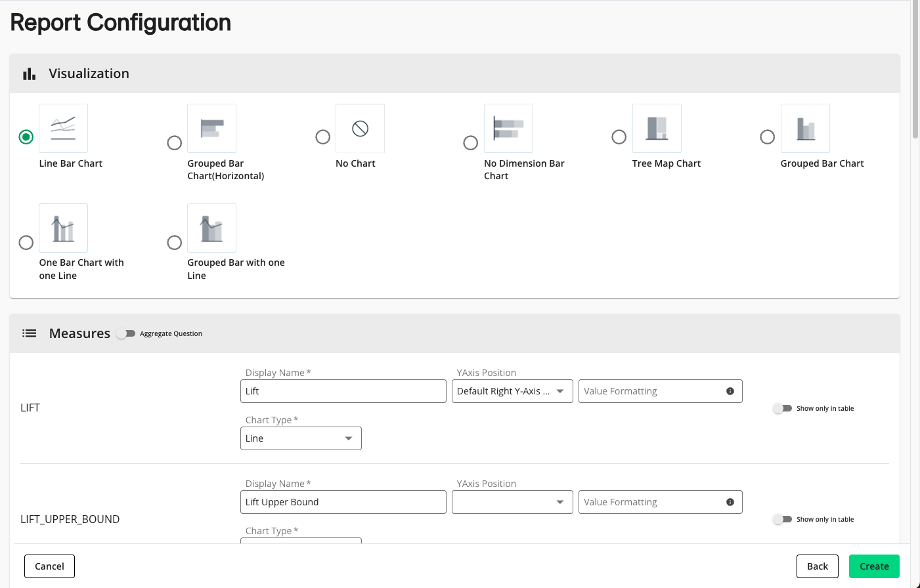920x588 pixels.
Task: Open the Lift YAxis Position dropdown
Action: click(512, 391)
